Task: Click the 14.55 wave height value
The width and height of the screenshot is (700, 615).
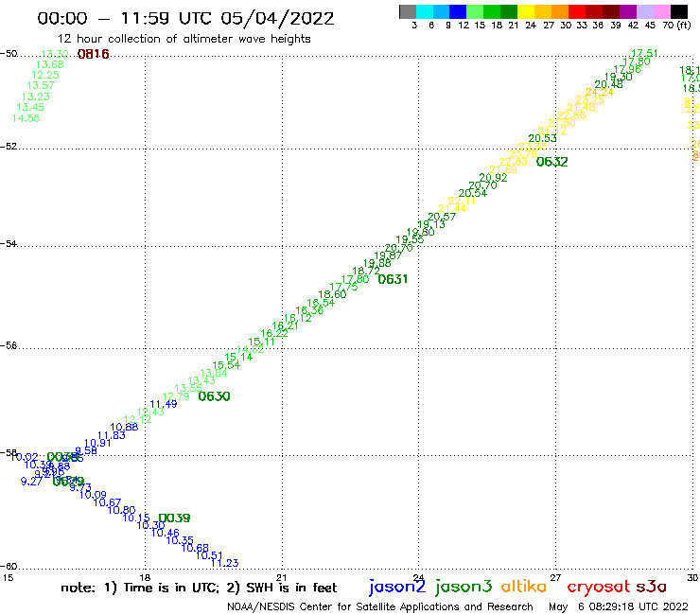Action: (x=26, y=118)
